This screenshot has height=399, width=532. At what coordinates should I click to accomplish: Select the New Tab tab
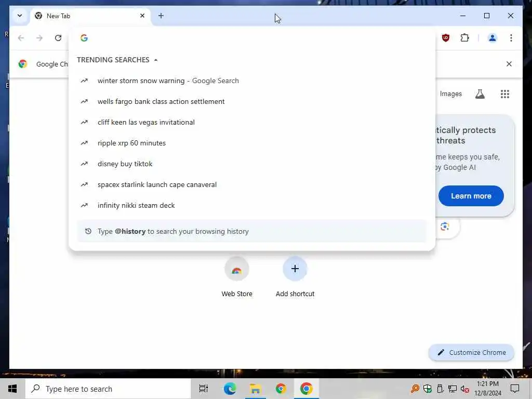(90, 16)
